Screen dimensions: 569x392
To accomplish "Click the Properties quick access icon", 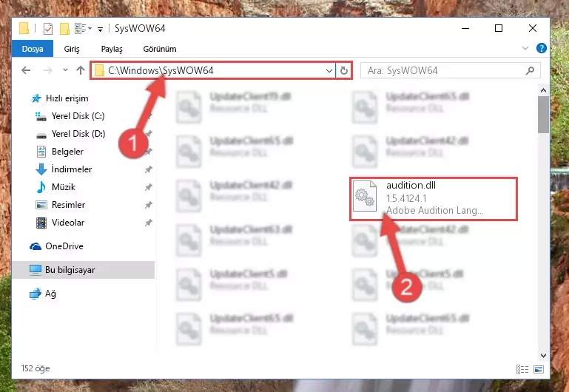I will click(x=48, y=28).
